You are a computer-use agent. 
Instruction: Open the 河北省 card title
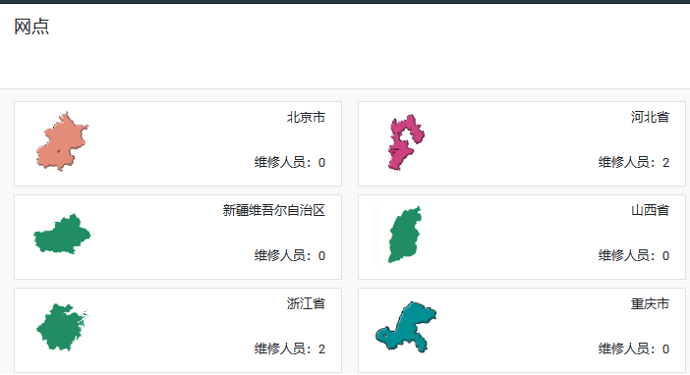(x=650, y=118)
